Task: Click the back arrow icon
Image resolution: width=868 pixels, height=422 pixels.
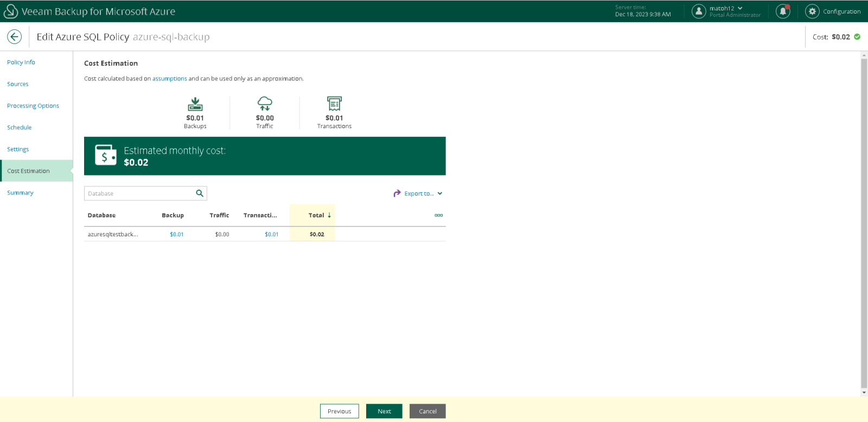Action: coord(15,37)
